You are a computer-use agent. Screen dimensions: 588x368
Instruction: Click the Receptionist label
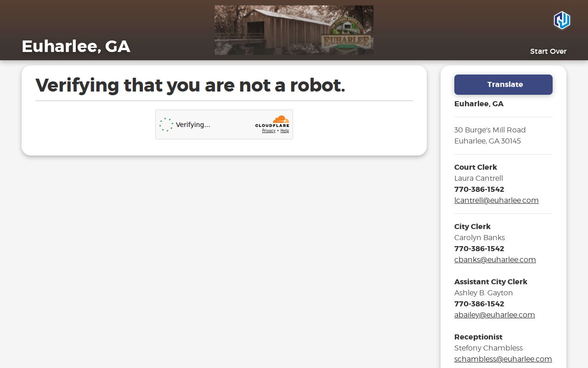[x=478, y=337]
